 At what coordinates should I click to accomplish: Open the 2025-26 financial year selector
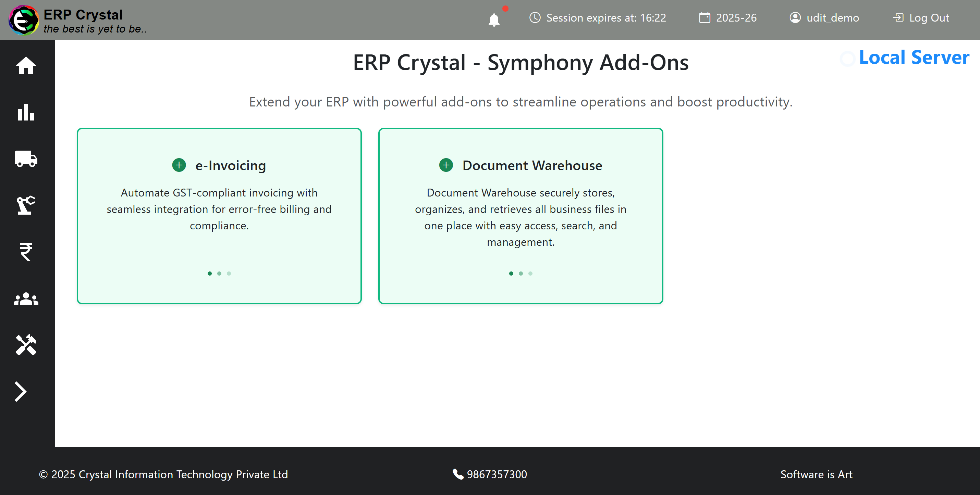[728, 18]
